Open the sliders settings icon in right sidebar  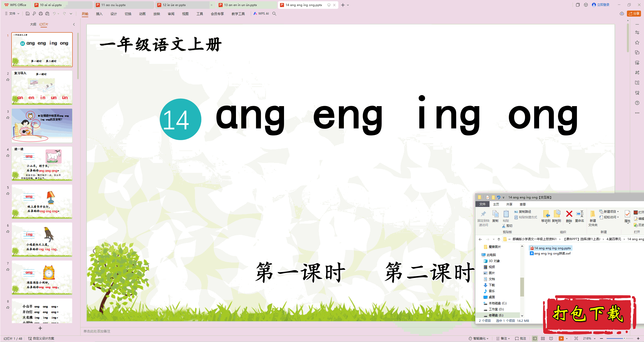point(637,32)
